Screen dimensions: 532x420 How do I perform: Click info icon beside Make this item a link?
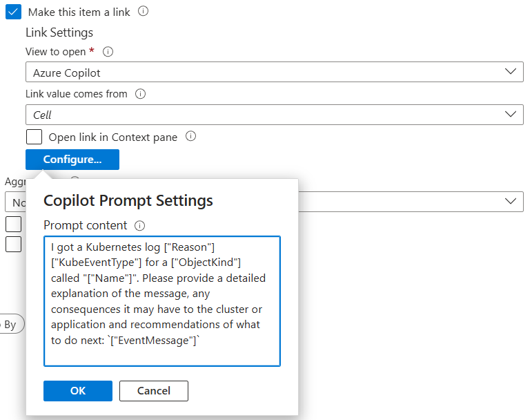144,12
